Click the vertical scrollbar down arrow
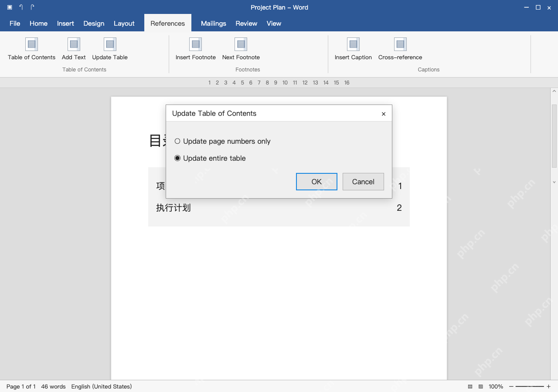 554,182
